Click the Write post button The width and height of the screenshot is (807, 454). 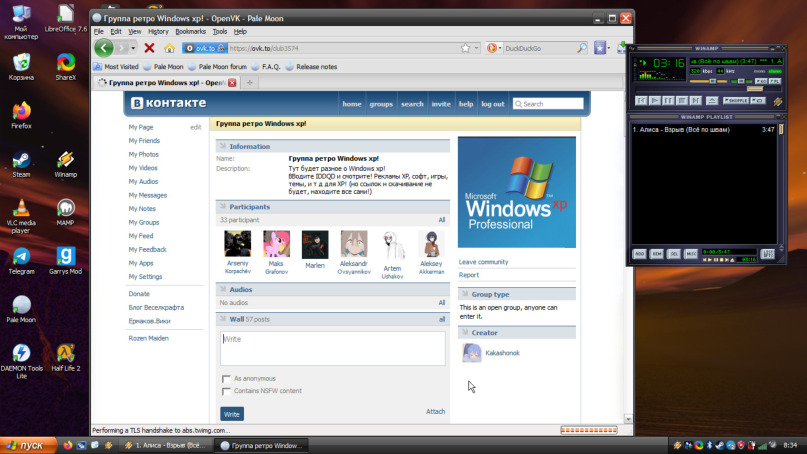(232, 414)
